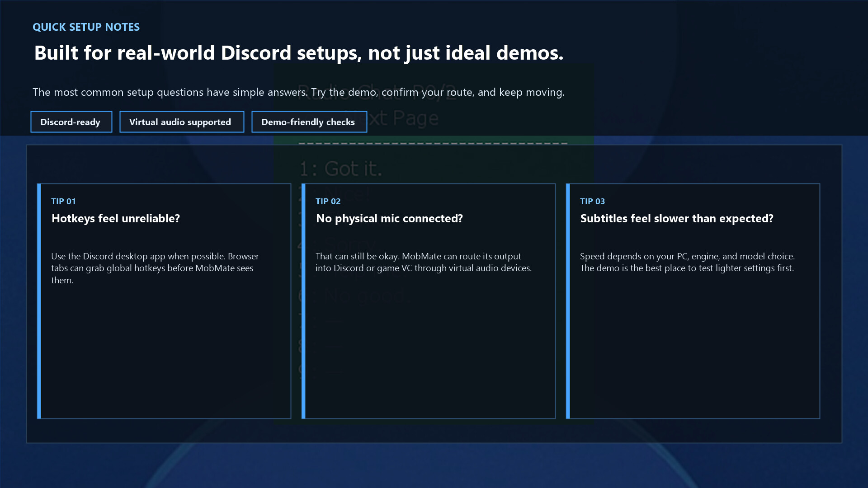Click the PC engine model choice text
868x488 pixels.
pyautogui.click(x=687, y=262)
